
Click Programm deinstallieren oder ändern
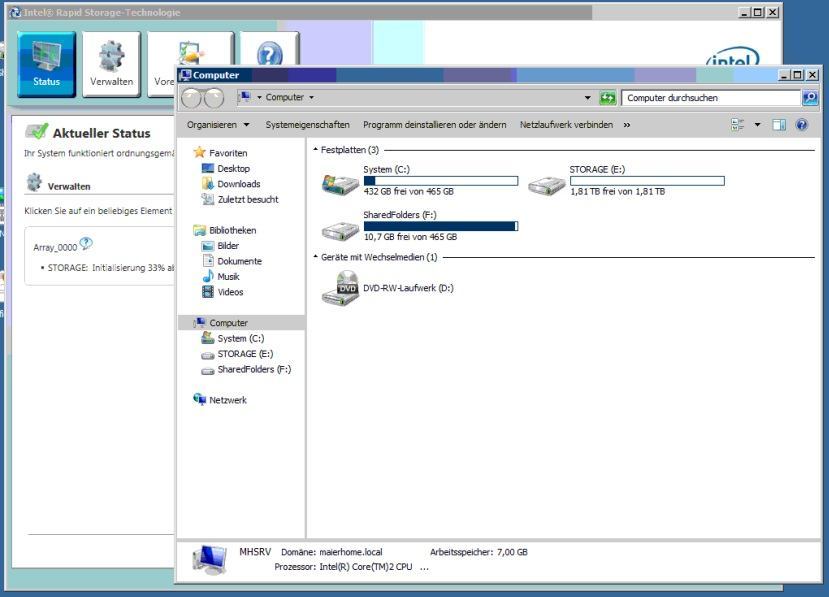(435, 125)
